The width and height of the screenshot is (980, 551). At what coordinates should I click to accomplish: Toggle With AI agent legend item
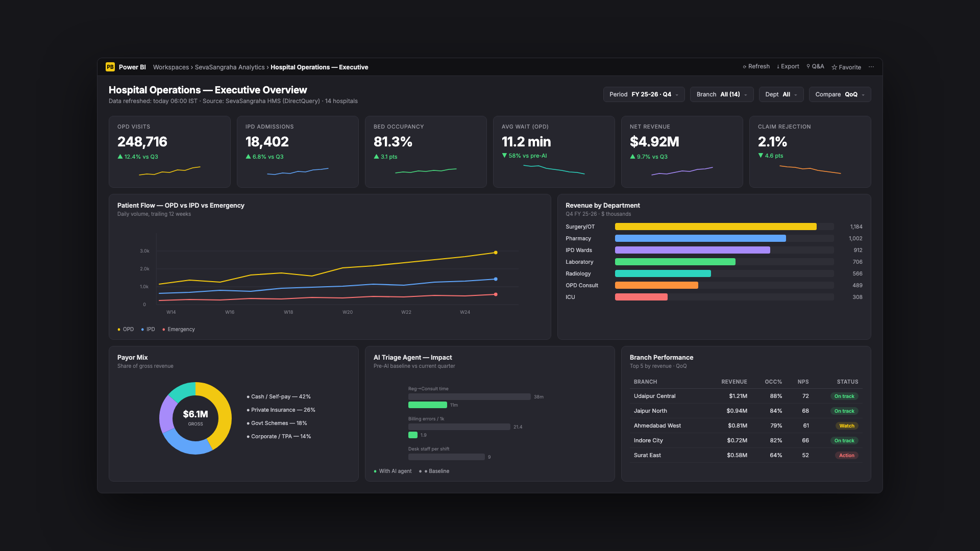(393, 471)
